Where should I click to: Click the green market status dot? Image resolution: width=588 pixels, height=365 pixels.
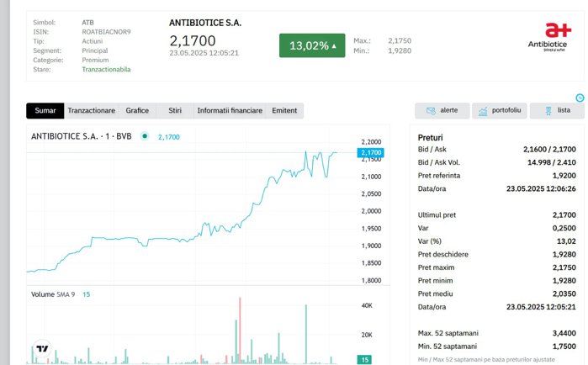145,136
